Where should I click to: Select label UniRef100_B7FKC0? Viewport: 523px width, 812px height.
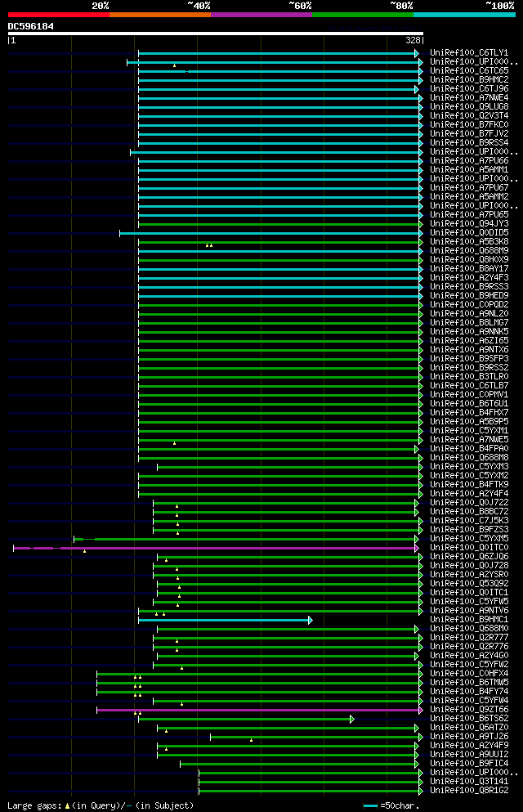click(469, 125)
